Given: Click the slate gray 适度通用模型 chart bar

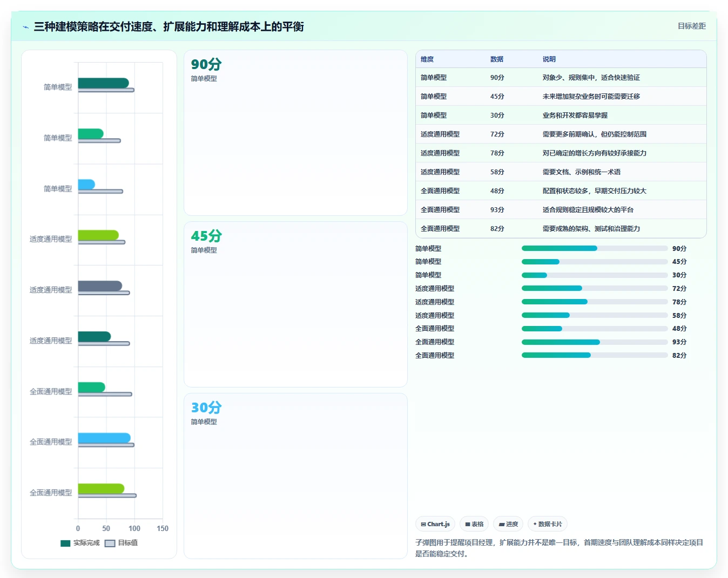Looking at the screenshot, I should click(100, 286).
